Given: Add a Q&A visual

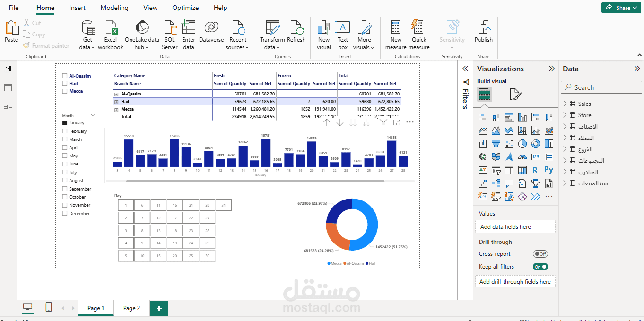Looking at the screenshot, I should (509, 183).
